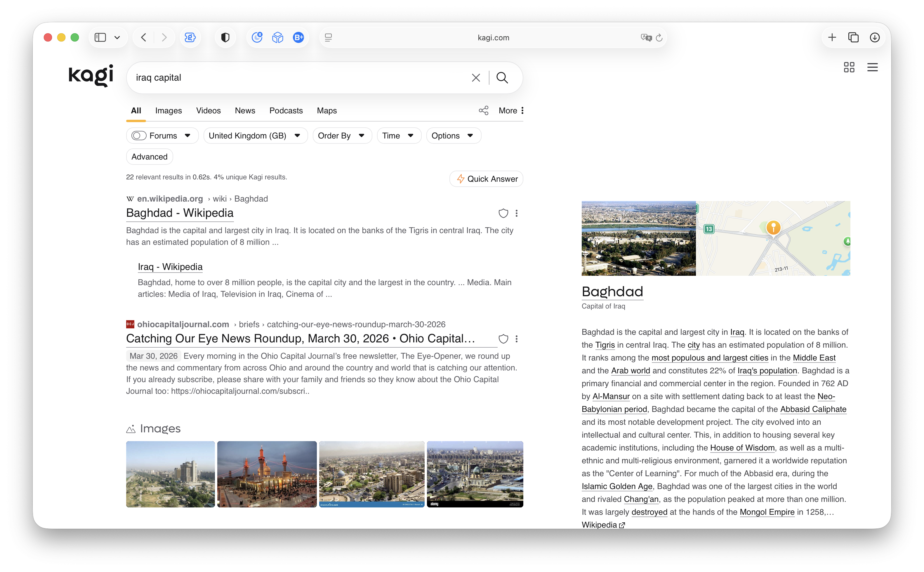The width and height of the screenshot is (924, 572).
Task: Click the share results icon
Action: coord(484,110)
